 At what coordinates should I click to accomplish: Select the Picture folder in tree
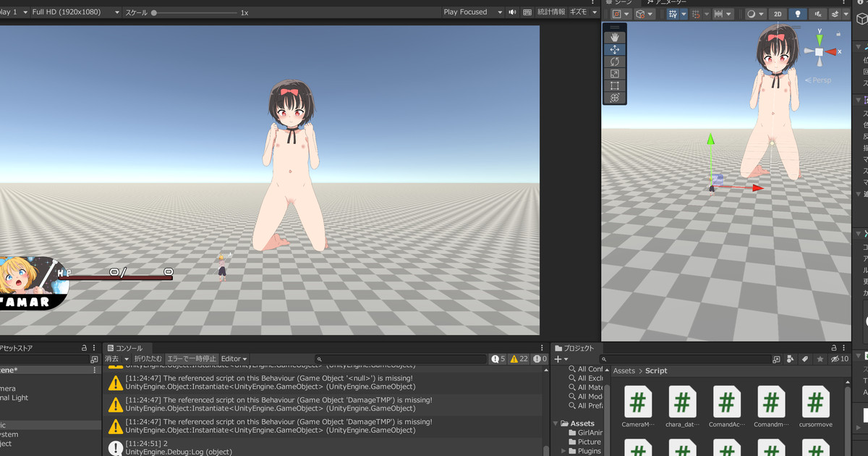coord(584,442)
